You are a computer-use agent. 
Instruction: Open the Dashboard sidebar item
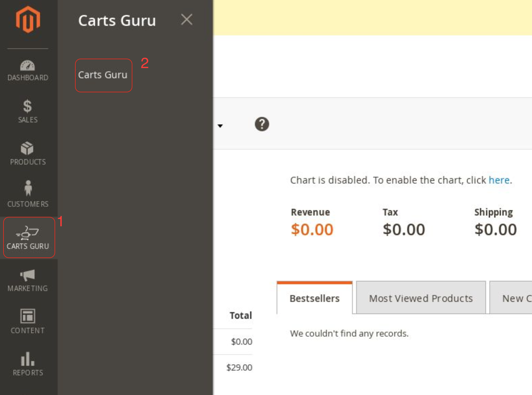(28, 70)
